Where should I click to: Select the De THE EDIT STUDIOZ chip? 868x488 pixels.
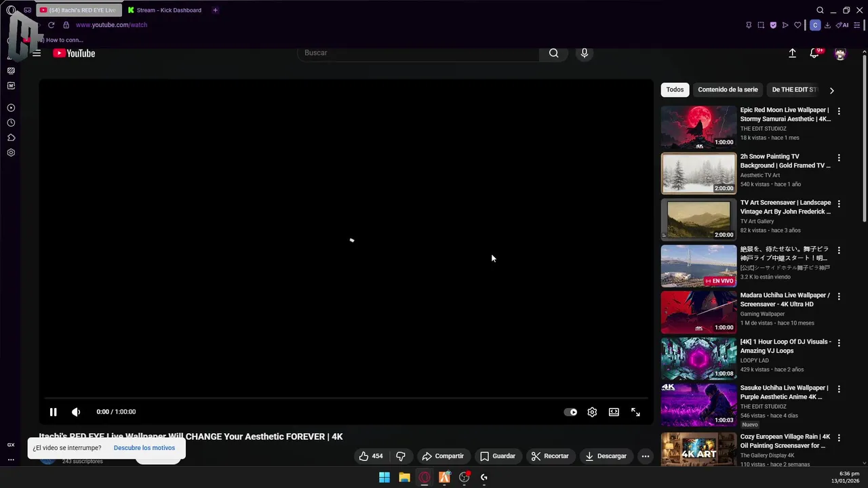tap(795, 89)
